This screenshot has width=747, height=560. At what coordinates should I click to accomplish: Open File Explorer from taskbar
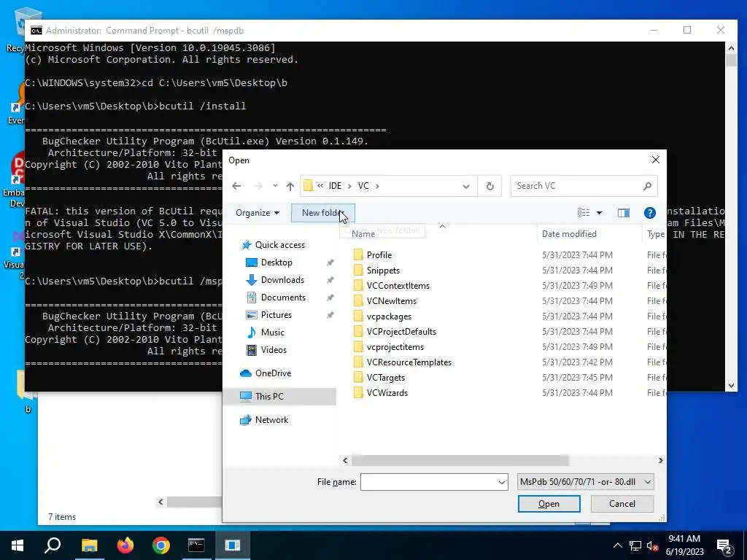click(89, 545)
